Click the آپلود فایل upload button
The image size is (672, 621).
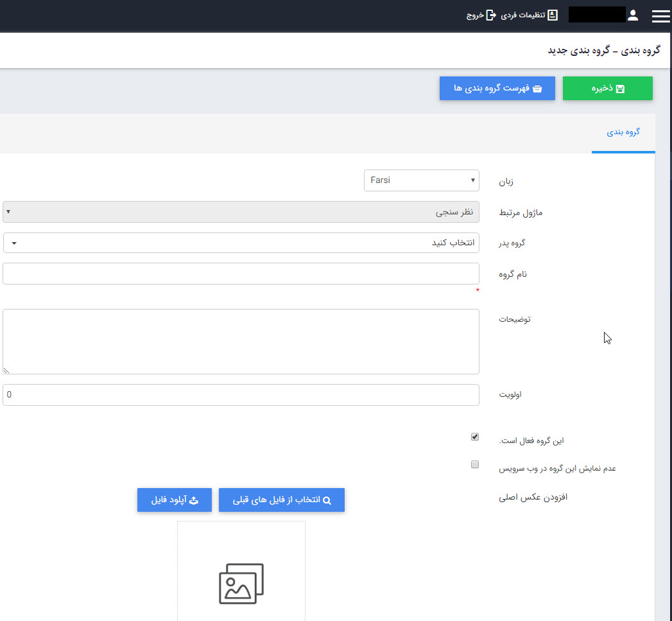[174, 500]
